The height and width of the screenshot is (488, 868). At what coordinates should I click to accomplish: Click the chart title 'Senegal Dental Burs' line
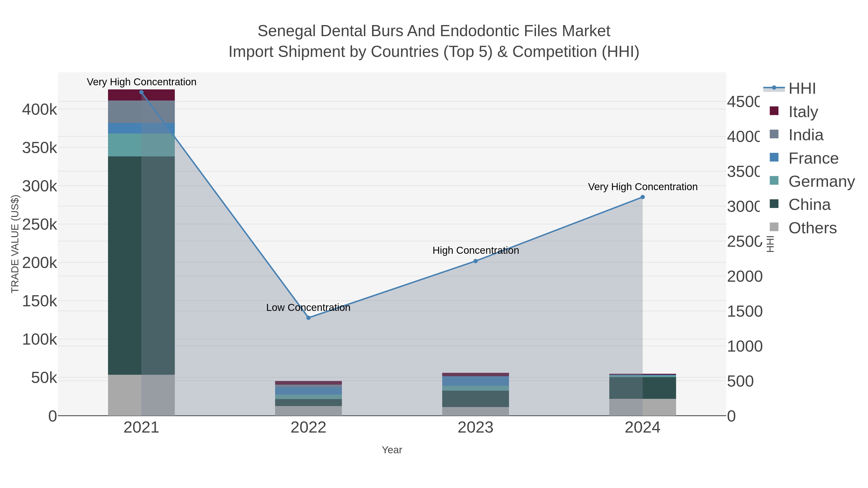click(434, 31)
